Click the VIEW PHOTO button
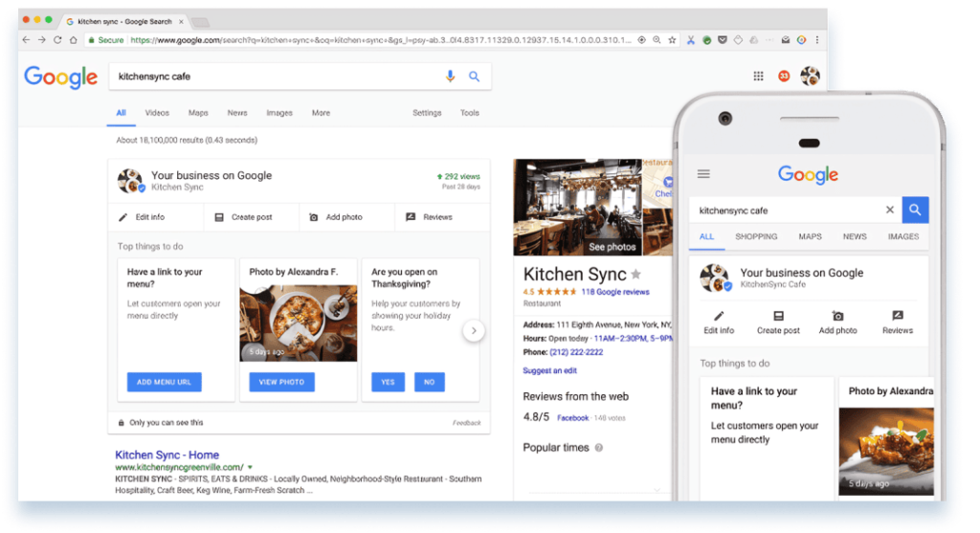Image resolution: width=980 pixels, height=533 pixels. (x=282, y=382)
